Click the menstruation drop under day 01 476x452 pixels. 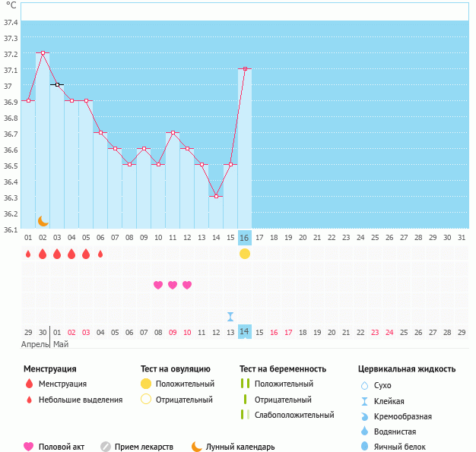[28, 254]
